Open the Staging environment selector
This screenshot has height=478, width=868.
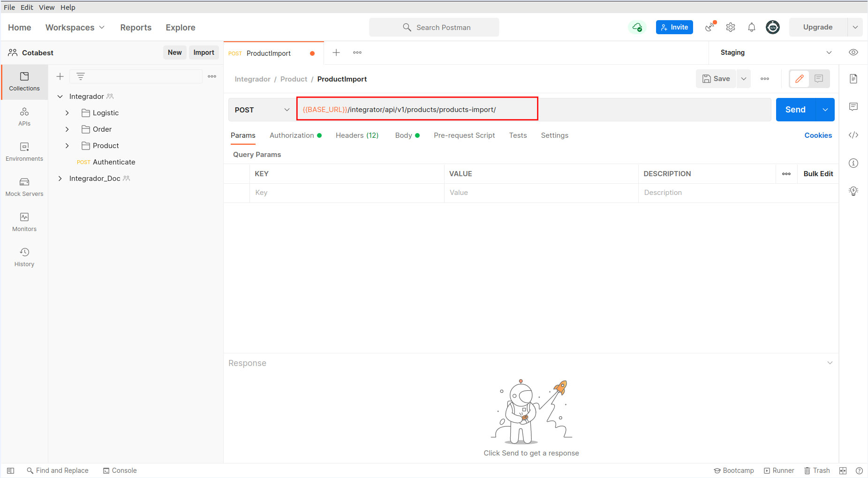(776, 52)
